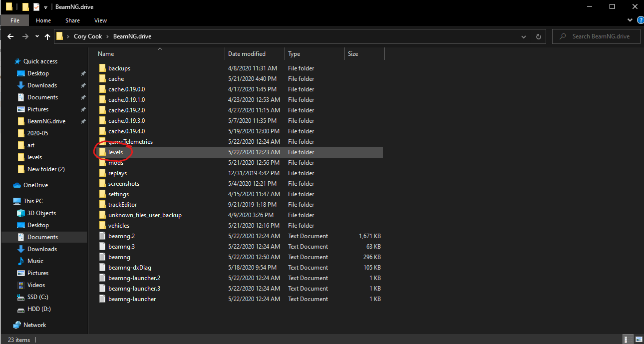Open the address bar history dropdown
This screenshot has height=344, width=644.
[x=524, y=36]
